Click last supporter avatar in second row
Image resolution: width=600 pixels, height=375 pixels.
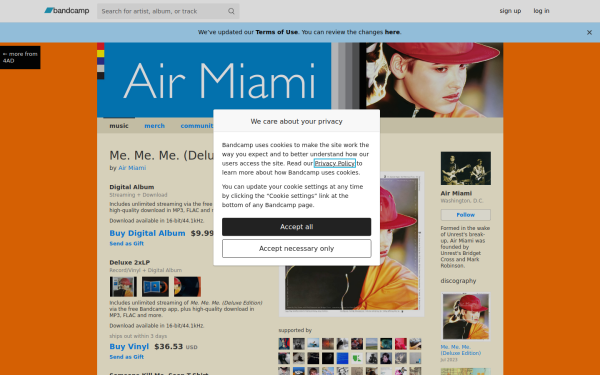coord(415,358)
